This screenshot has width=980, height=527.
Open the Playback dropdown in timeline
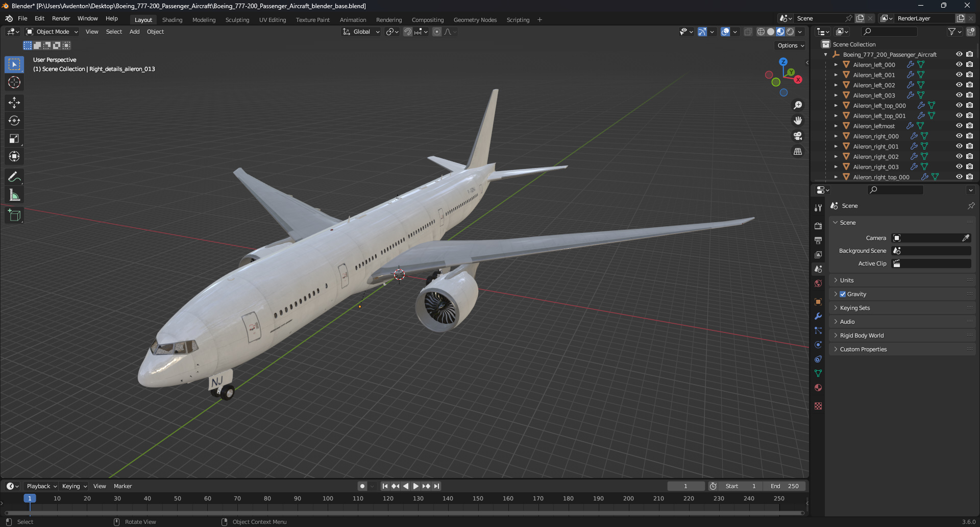coord(41,486)
